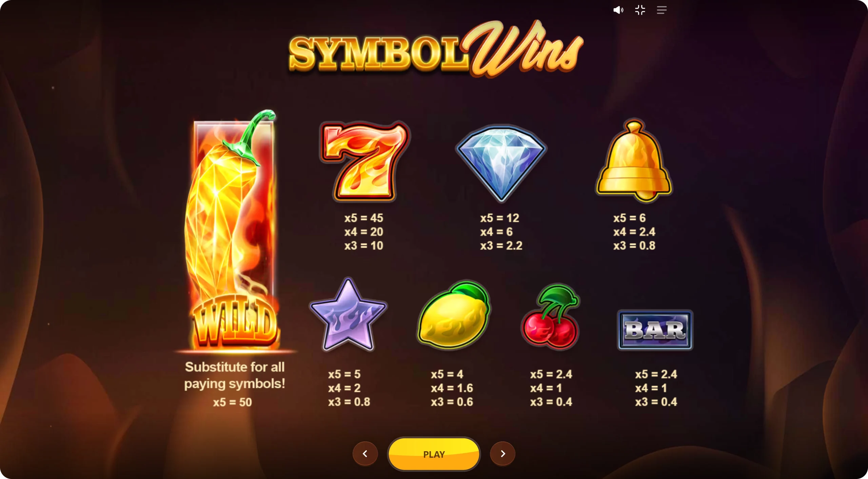Open the hamburger menu icon
This screenshot has width=868, height=479.
662,10
